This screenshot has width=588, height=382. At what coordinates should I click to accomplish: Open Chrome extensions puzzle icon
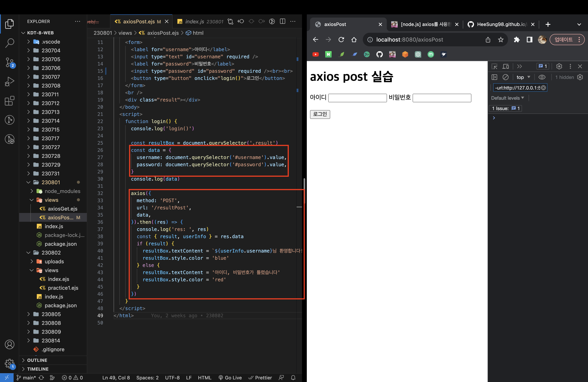pyautogui.click(x=517, y=40)
